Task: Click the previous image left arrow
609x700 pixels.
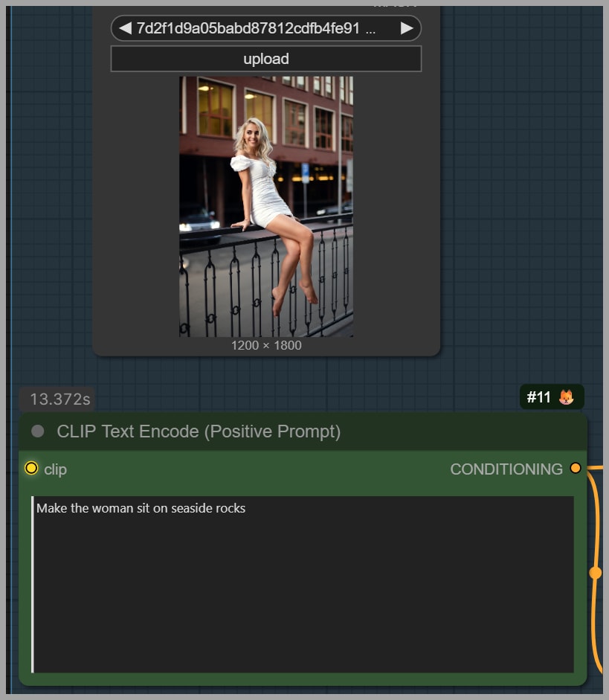Action: 125,28
